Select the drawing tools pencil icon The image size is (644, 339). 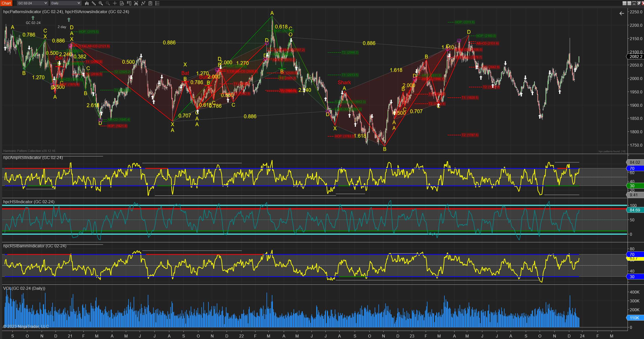pyautogui.click(x=94, y=3)
